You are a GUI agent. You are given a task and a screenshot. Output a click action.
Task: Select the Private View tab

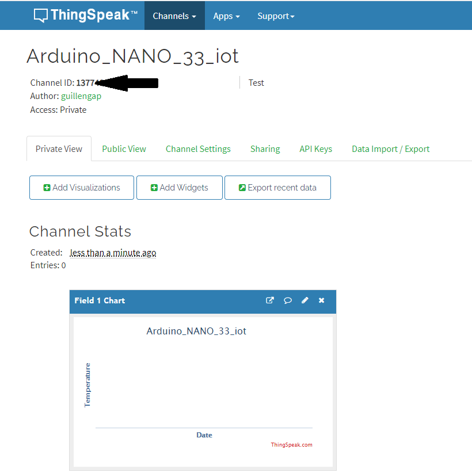tap(59, 148)
